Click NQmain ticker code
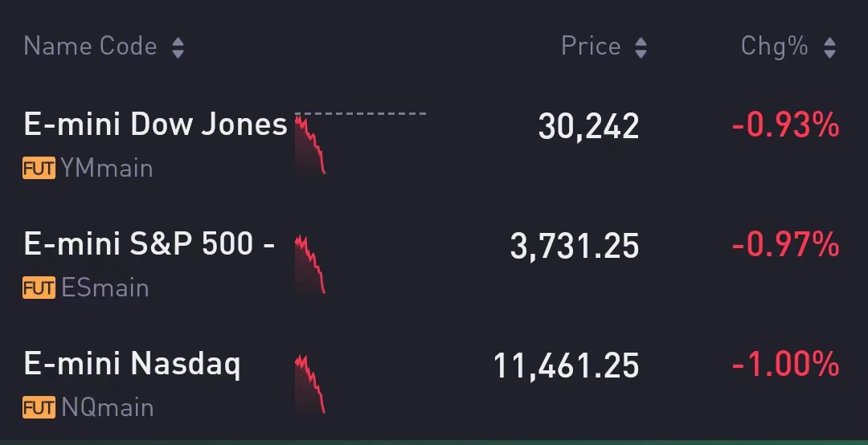 (x=108, y=407)
